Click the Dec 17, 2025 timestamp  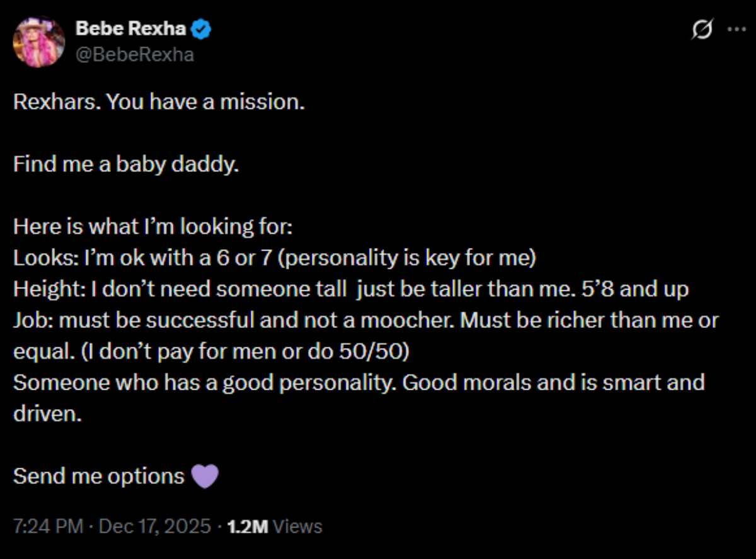(x=154, y=526)
